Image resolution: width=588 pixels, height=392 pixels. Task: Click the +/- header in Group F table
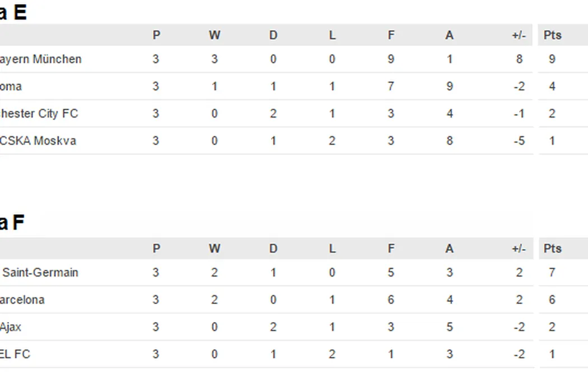tap(519, 249)
